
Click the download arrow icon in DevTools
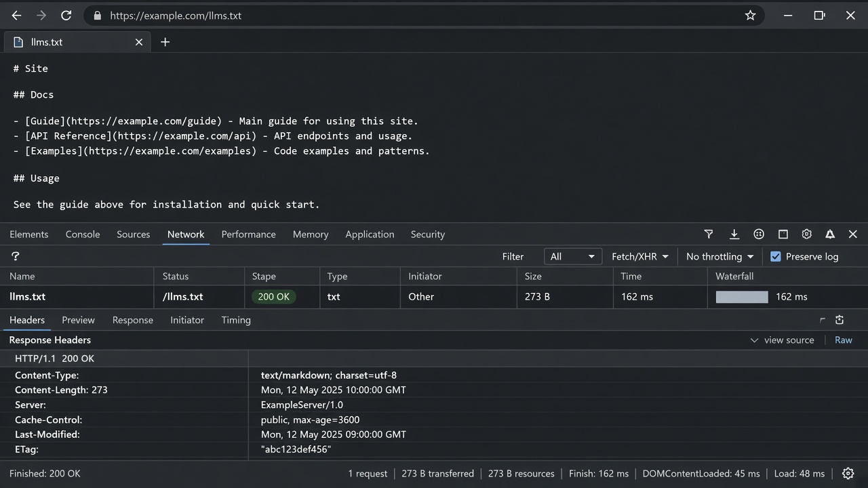click(x=734, y=234)
